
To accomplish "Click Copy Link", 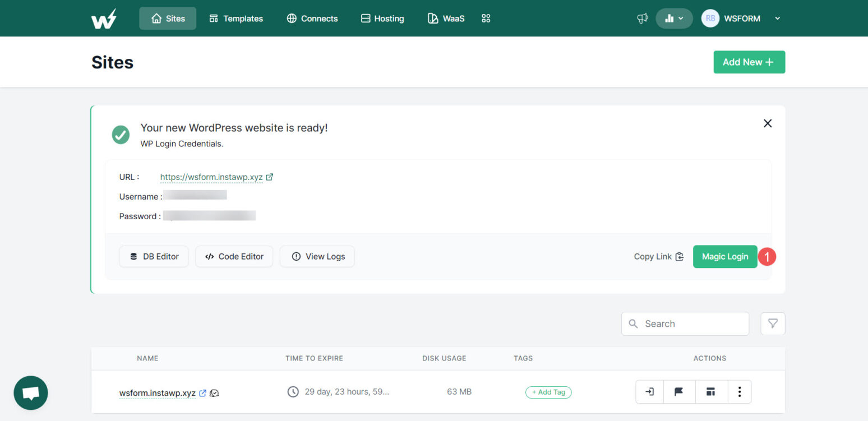I will point(659,256).
